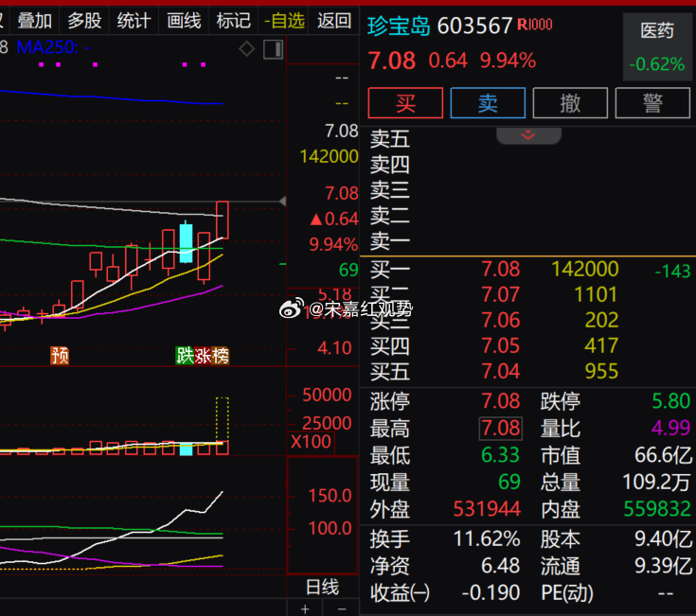Viewport: 696px width, 616px height.
Task: Open the 叠加 overlay menu
Action: pos(35,21)
